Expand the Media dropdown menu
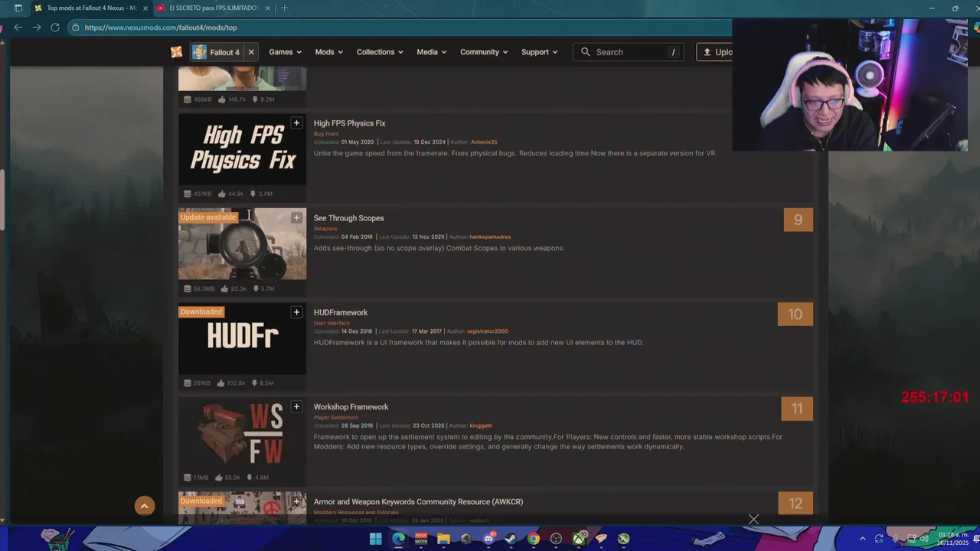This screenshot has height=551, width=980. tap(432, 52)
